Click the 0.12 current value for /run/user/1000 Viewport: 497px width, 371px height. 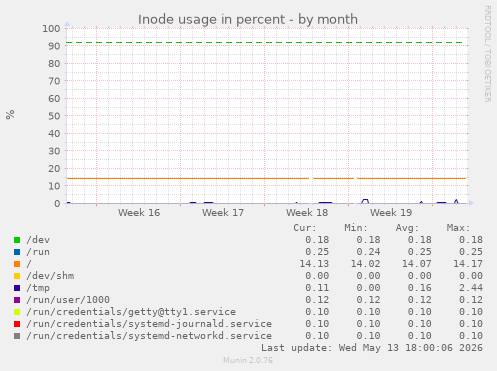[317, 300]
